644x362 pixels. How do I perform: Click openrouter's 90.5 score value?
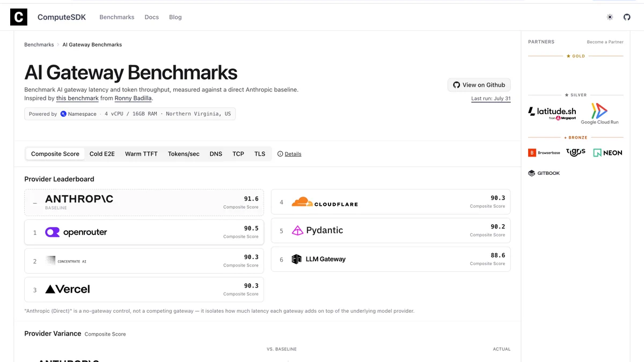coord(251,228)
